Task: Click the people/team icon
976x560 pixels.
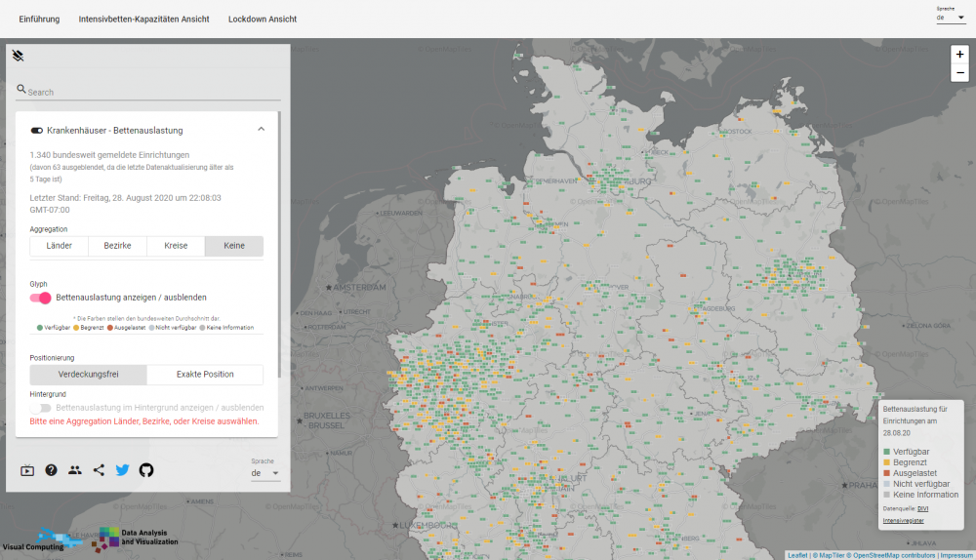Action: coord(75,470)
